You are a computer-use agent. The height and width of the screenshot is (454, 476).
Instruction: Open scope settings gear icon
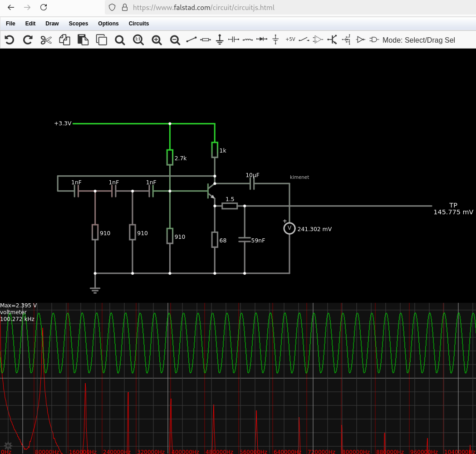pos(8,446)
